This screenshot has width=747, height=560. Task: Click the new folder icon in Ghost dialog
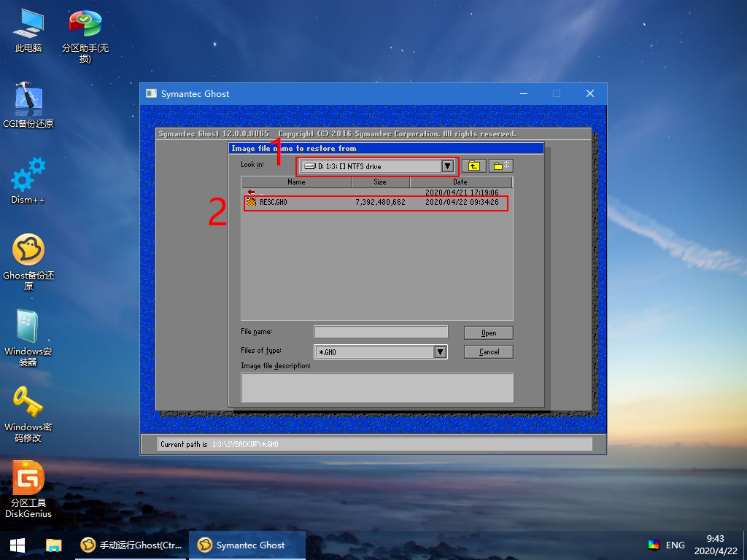tap(500, 166)
